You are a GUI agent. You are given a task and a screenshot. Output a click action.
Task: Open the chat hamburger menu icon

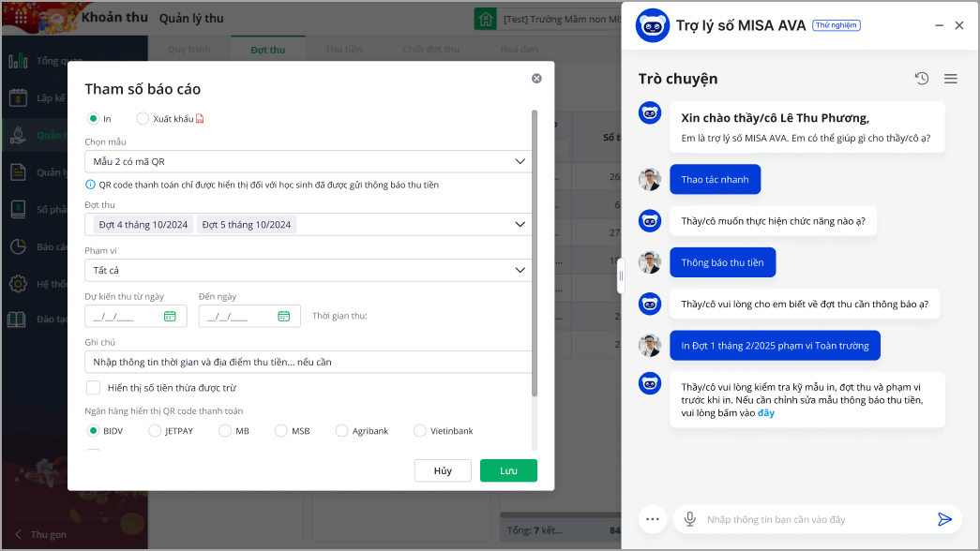[950, 79]
